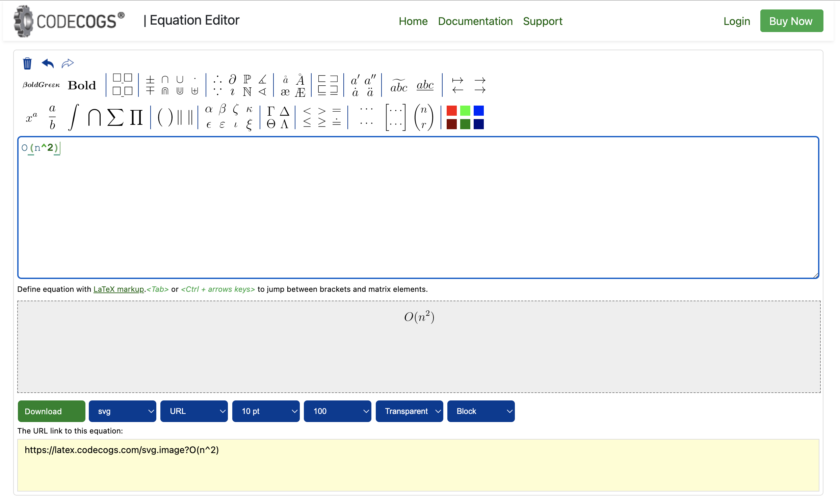Insert the integral symbol
Screen dimensions: 840x504
pyautogui.click(x=73, y=117)
